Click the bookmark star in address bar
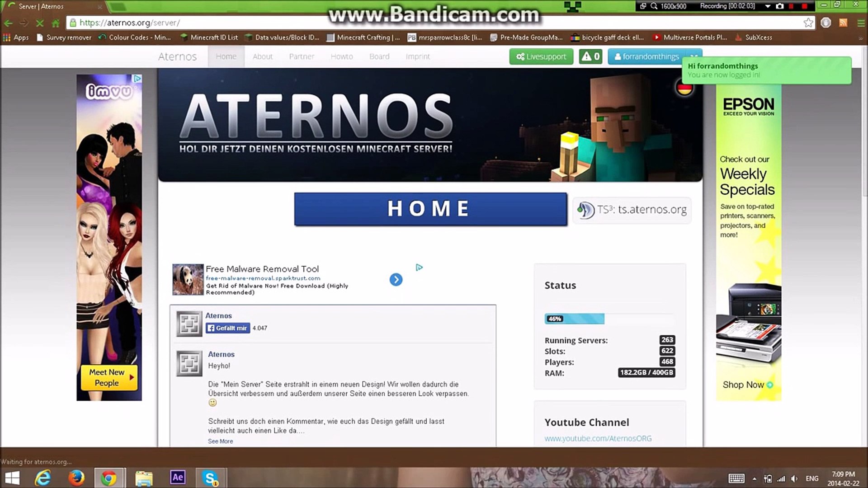The width and height of the screenshot is (868, 488). pyautogui.click(x=808, y=23)
